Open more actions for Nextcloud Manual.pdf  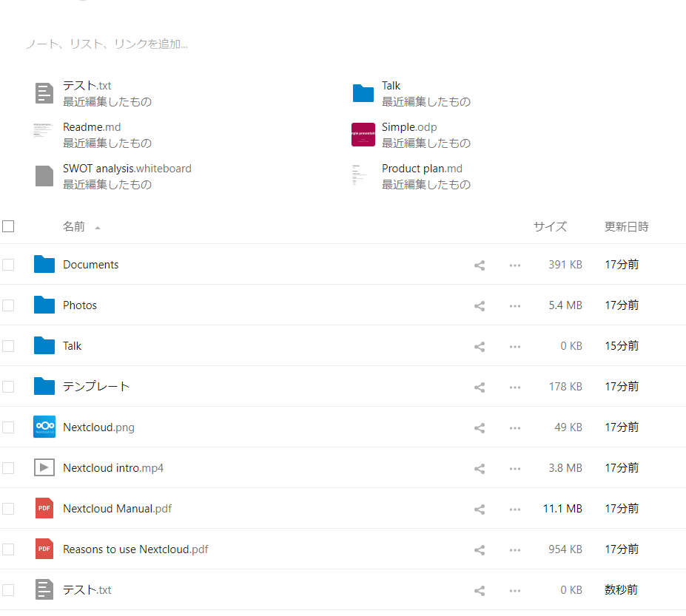[515, 509]
